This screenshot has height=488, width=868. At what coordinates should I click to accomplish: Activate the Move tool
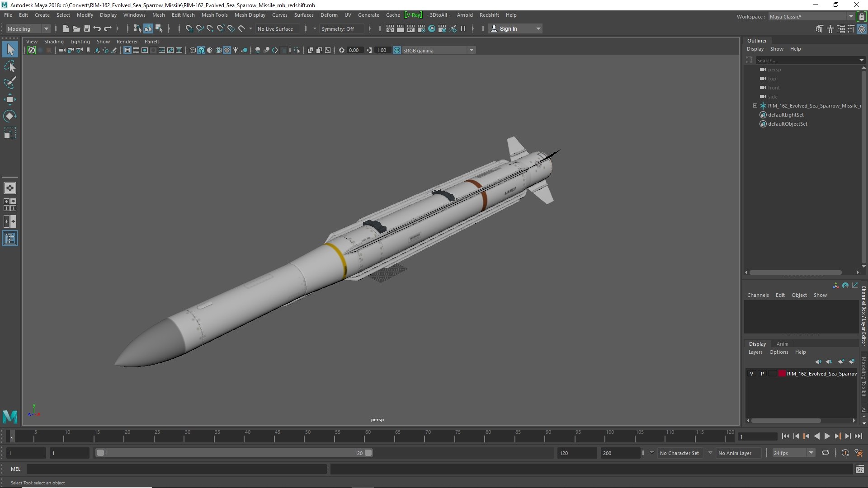pyautogui.click(x=10, y=99)
